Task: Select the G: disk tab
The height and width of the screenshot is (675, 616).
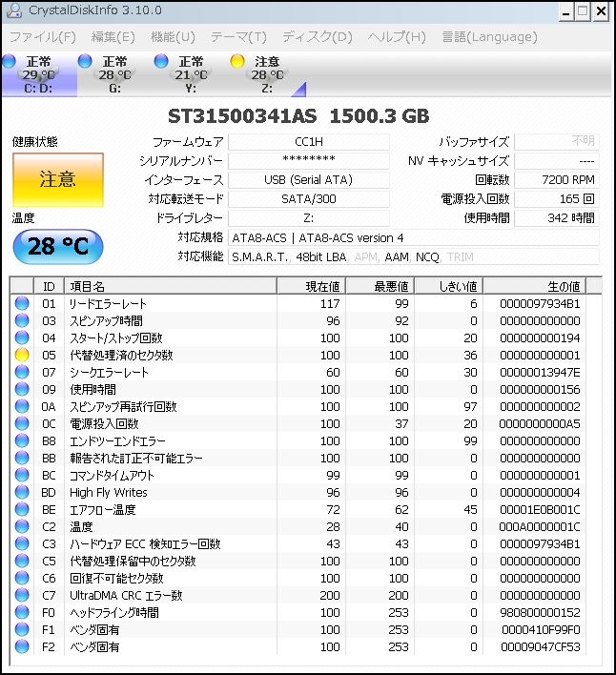Action: pos(115,74)
